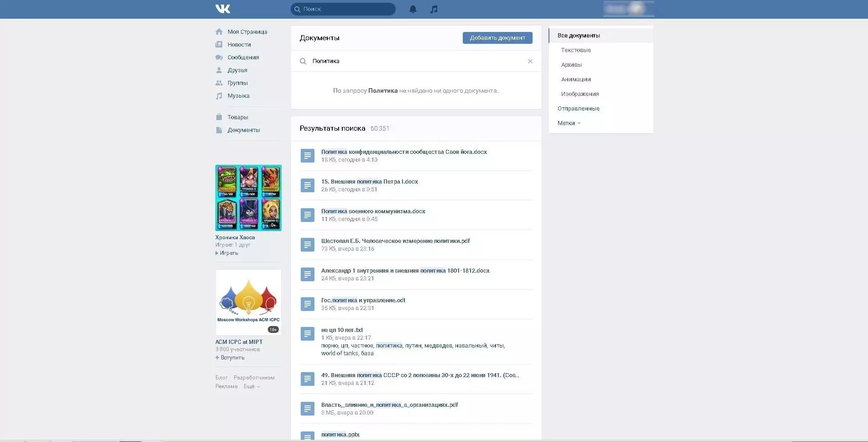
Task: Open the music player note icon
Action: (x=434, y=9)
